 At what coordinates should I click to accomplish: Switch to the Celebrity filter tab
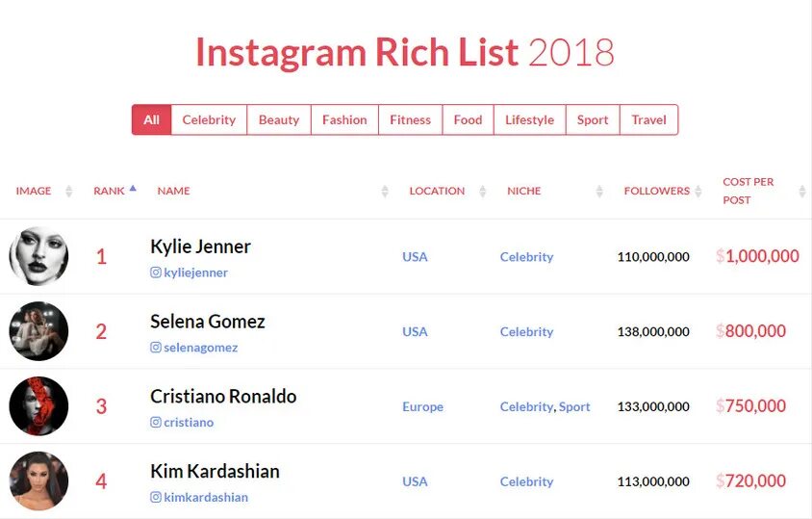click(209, 119)
